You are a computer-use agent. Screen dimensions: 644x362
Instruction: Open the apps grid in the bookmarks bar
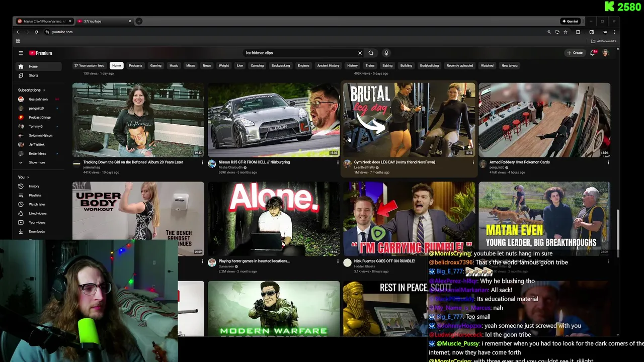[18, 41]
